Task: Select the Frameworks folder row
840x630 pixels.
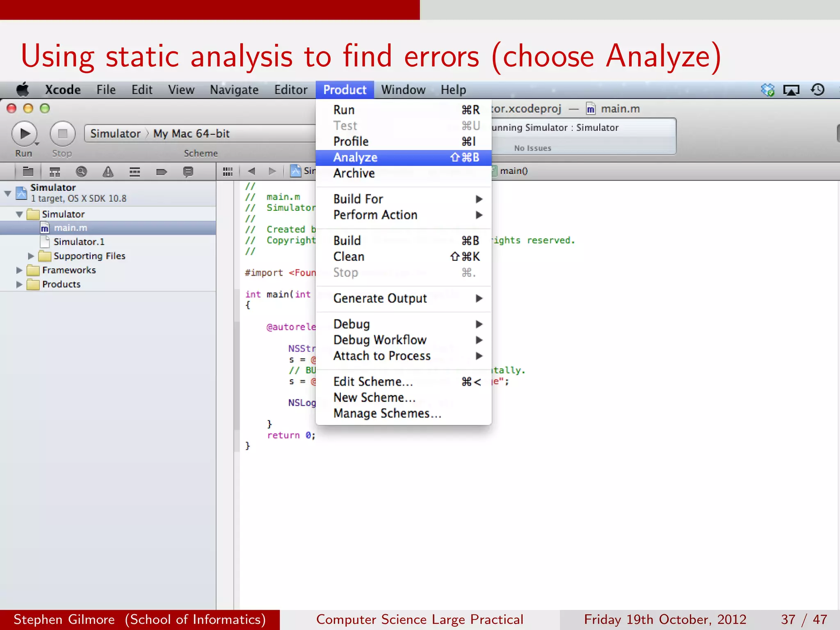Action: 108,270
